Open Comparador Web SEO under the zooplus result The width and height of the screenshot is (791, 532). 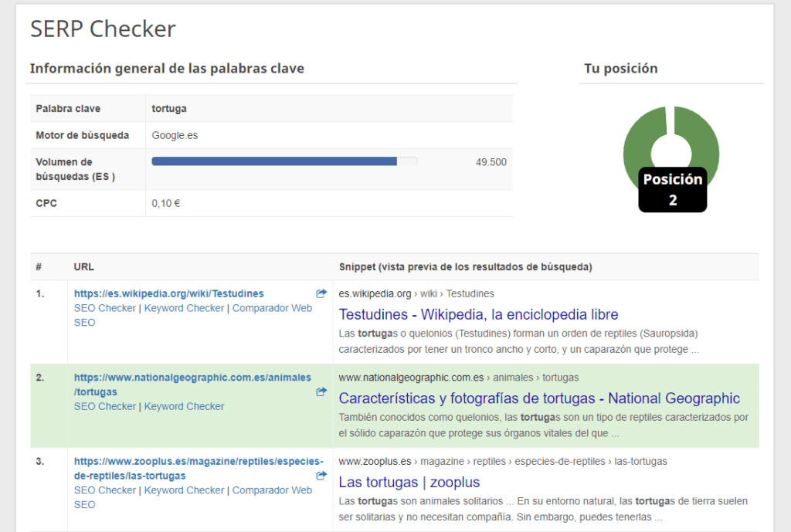(272, 490)
